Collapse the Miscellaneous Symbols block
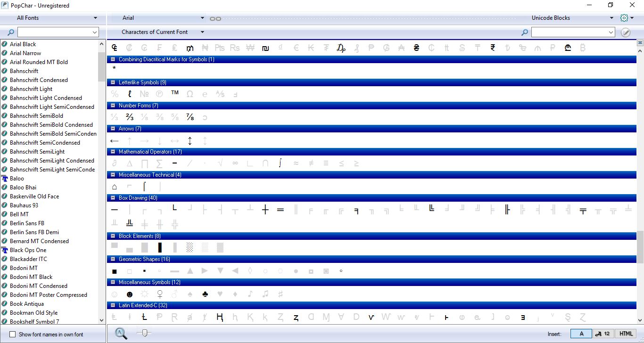The image size is (644, 343). point(113,282)
